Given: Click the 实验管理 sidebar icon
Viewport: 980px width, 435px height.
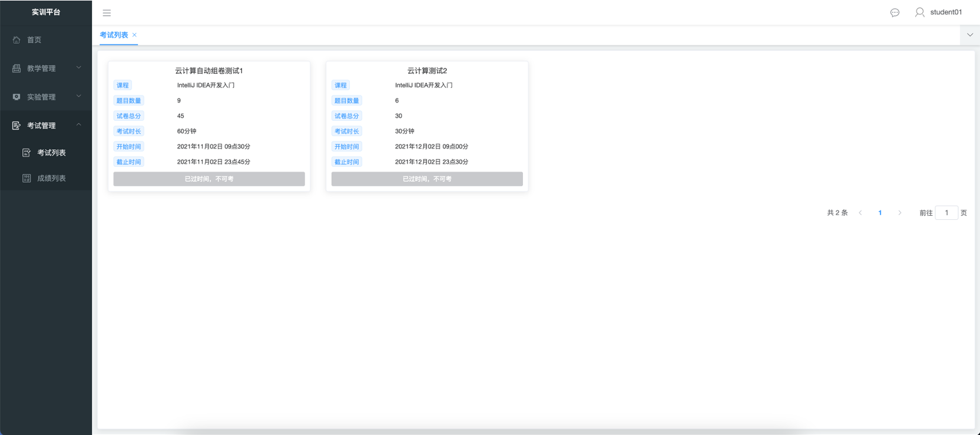Looking at the screenshot, I should pyautogui.click(x=16, y=97).
